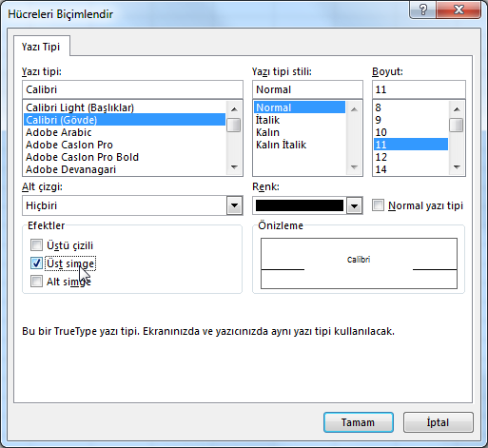
Task: Click font style list scroll-up arrow
Action: point(354,109)
